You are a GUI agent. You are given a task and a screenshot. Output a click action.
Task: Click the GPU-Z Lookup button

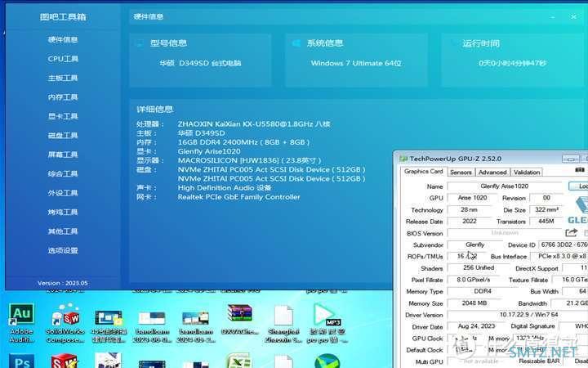tap(578, 186)
